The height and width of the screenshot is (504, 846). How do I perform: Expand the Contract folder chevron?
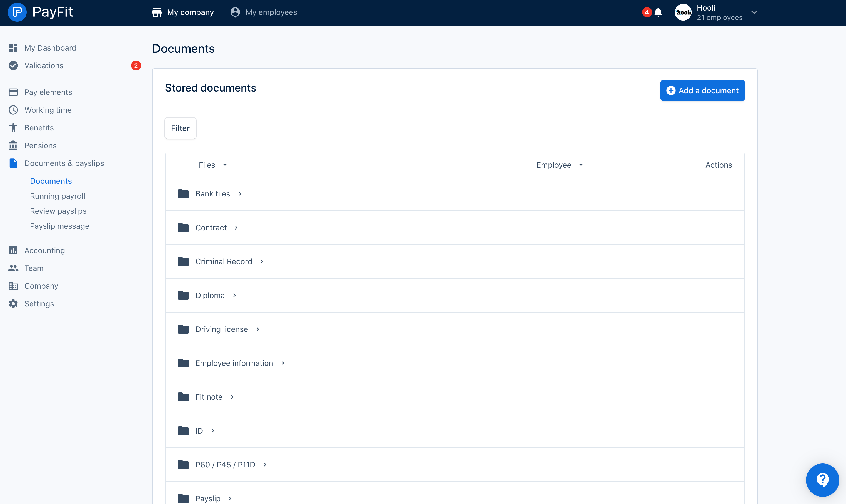click(x=236, y=228)
